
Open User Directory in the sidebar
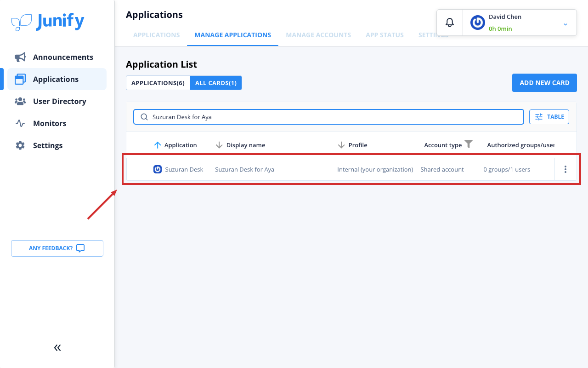coord(57,101)
